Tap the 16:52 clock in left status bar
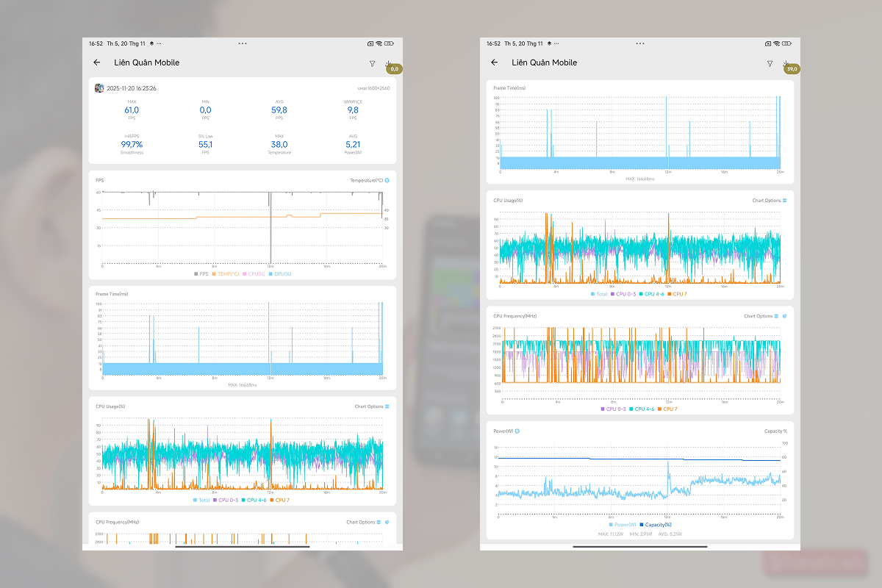Image resolution: width=882 pixels, height=588 pixels. click(95, 43)
